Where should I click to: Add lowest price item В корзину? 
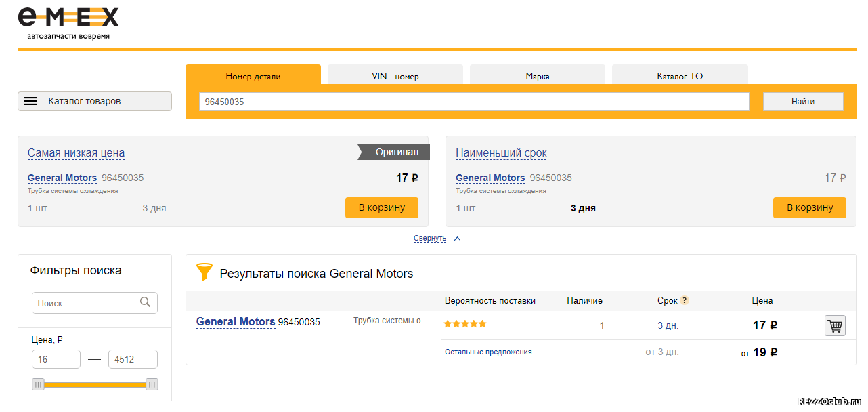(x=382, y=207)
